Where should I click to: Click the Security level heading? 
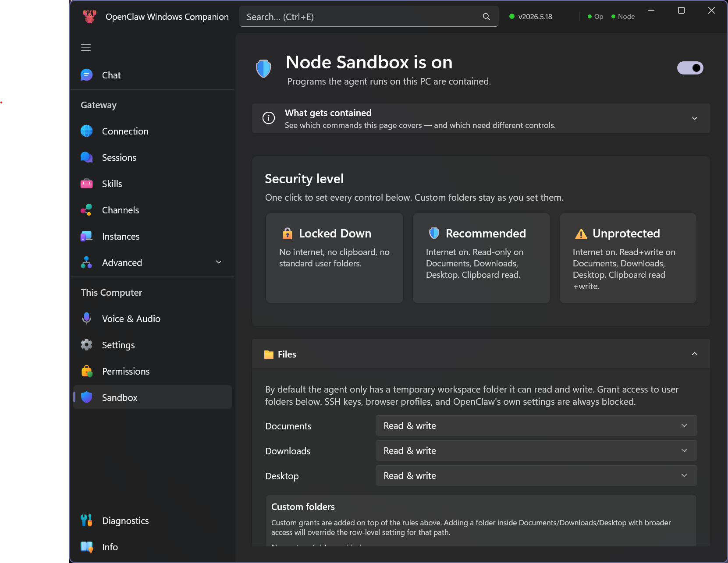304,179
